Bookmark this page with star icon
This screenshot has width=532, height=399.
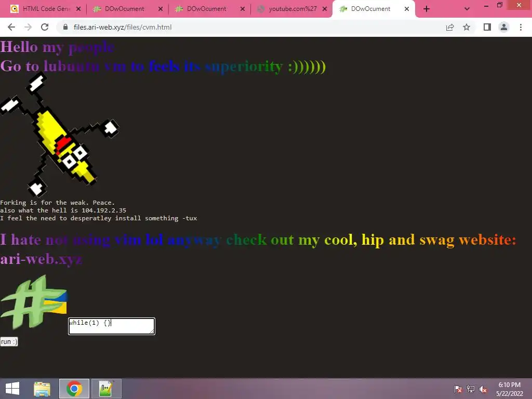[467, 27]
